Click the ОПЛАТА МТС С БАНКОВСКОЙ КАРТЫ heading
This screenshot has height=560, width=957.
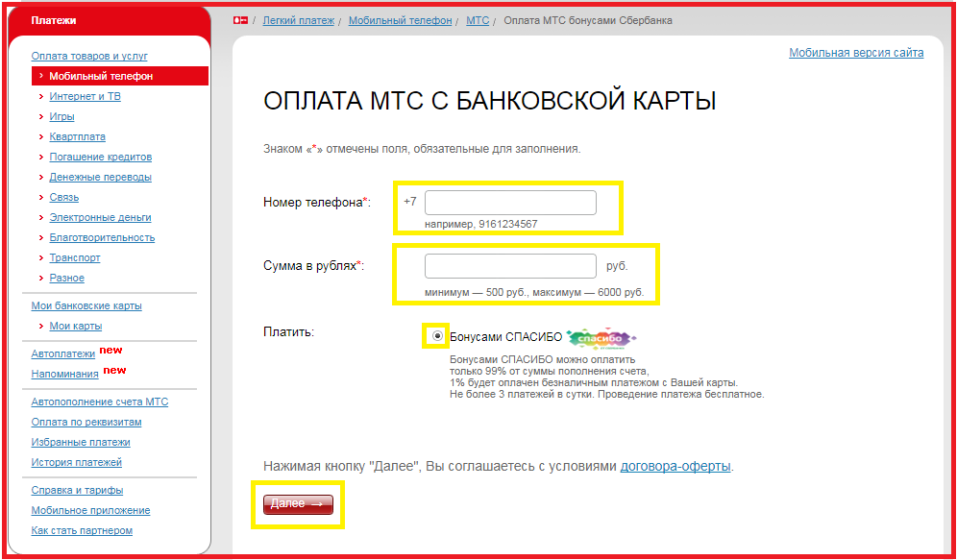tap(489, 101)
